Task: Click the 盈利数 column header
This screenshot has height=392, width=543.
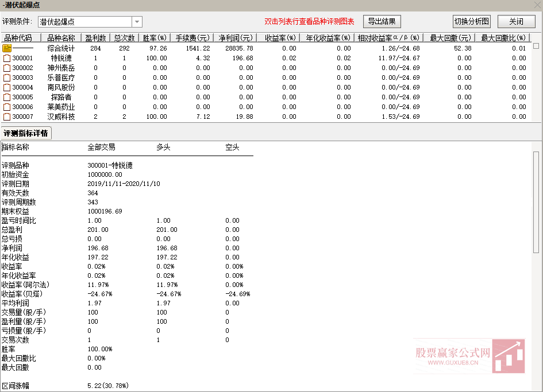Action: click(x=95, y=38)
